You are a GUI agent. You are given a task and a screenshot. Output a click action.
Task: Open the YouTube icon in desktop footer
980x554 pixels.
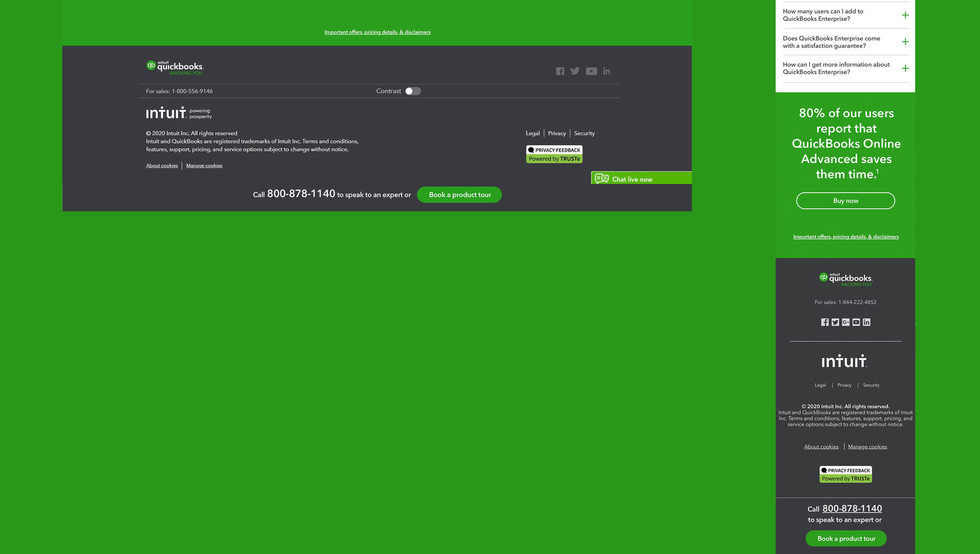point(591,71)
